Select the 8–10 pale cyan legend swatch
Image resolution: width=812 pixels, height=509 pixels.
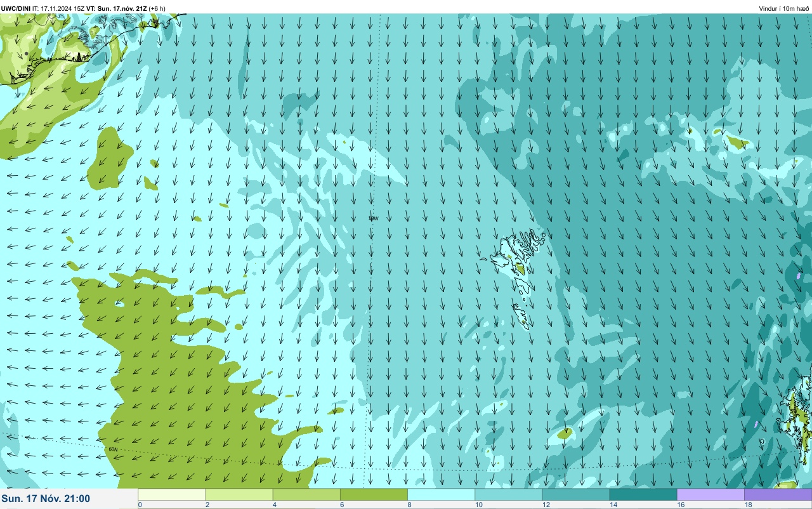(441, 494)
